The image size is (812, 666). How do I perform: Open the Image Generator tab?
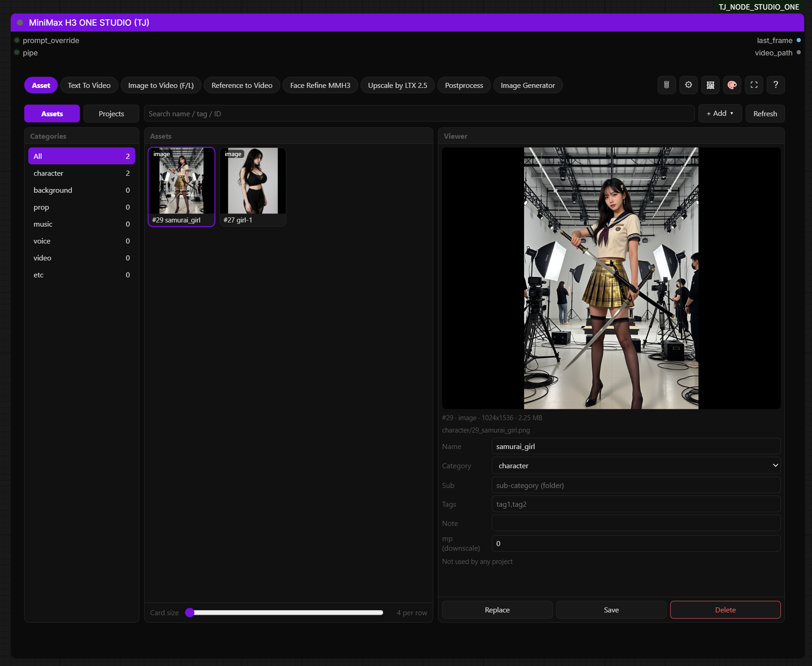[x=528, y=85]
